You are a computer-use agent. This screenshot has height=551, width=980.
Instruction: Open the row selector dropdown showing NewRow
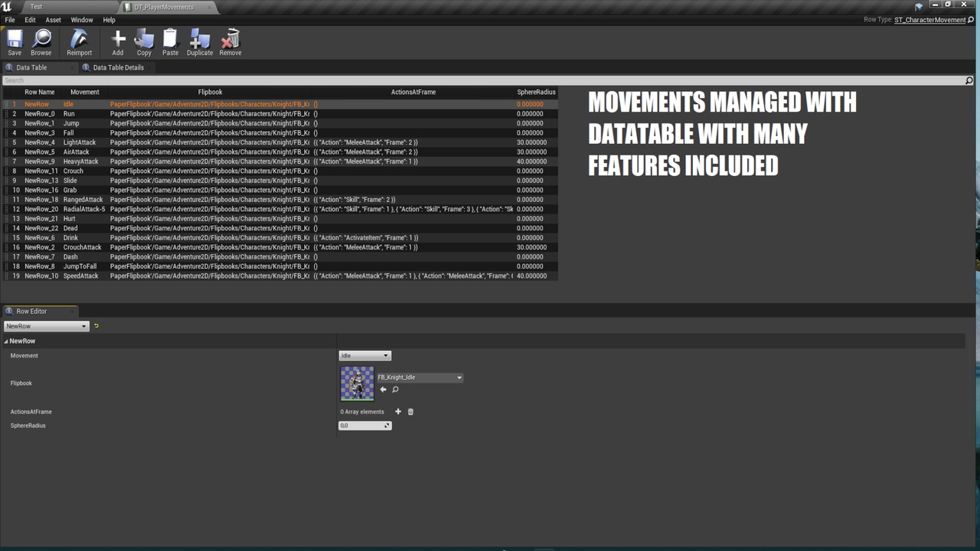47,326
